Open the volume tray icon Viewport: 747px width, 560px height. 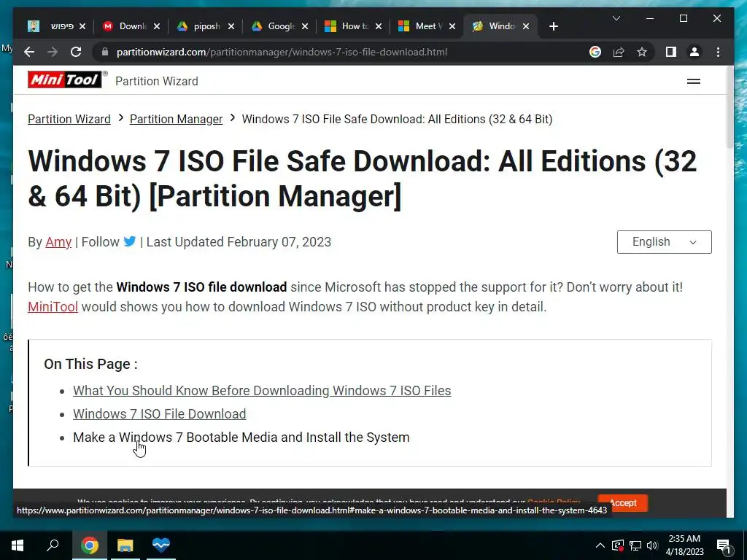652,545
